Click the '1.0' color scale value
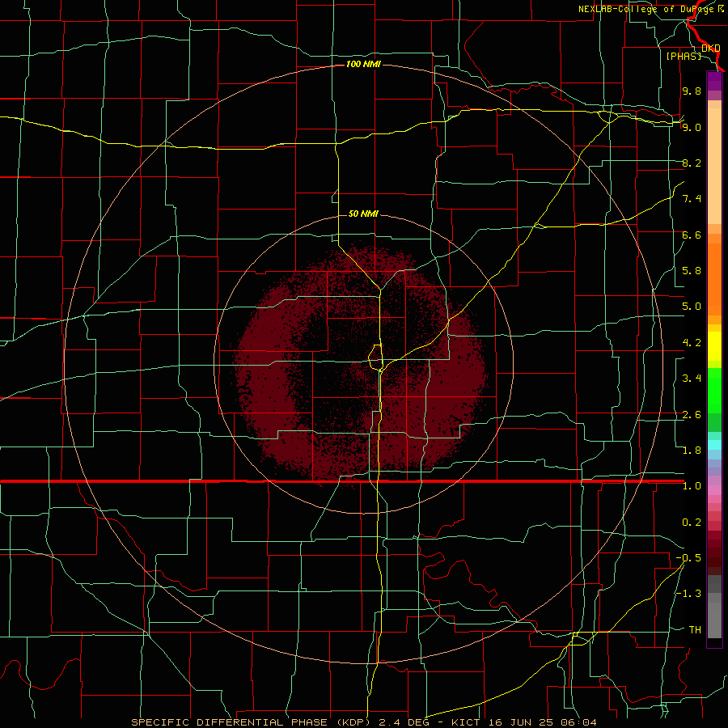Viewport: 728px width, 728px height. (x=692, y=486)
